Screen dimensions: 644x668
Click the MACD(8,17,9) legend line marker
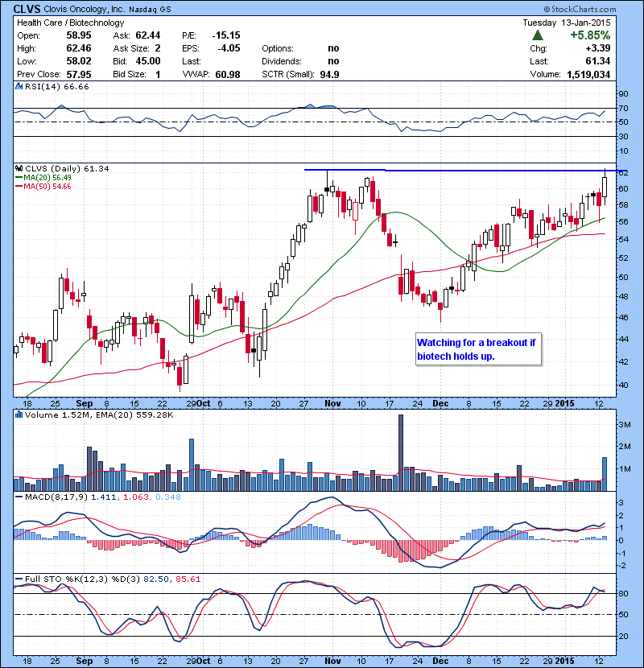click(19, 497)
